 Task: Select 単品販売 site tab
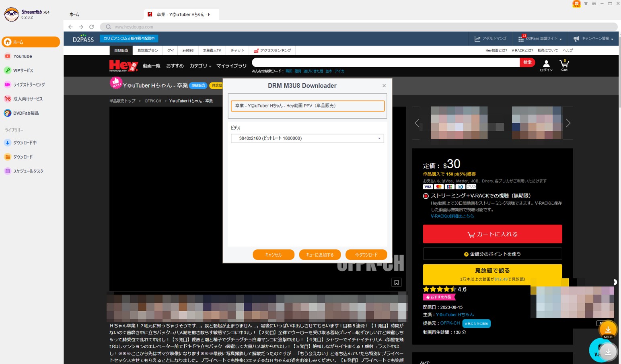click(121, 51)
